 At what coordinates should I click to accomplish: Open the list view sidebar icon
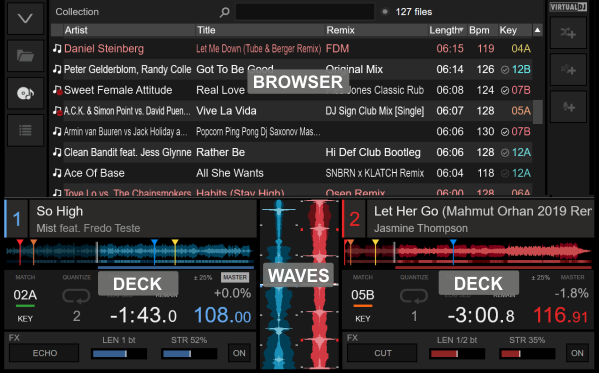pos(25,130)
